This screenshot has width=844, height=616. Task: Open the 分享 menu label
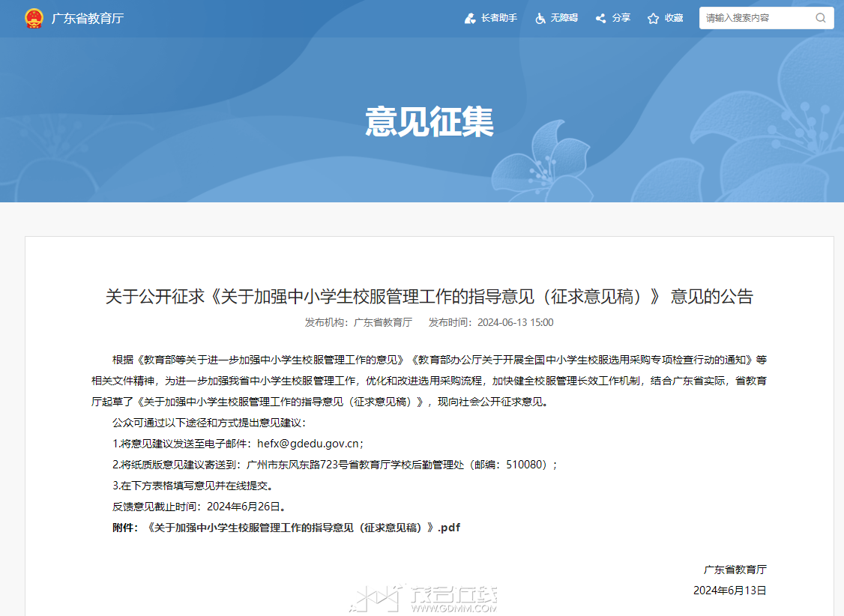tap(621, 18)
